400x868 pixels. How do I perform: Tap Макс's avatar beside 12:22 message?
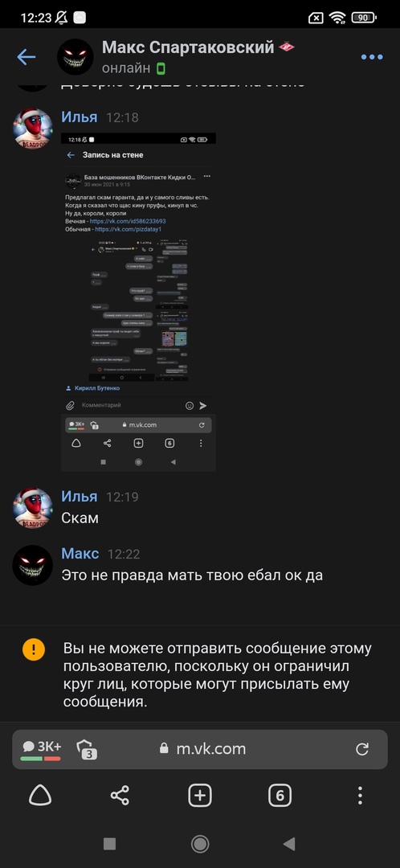click(x=33, y=565)
